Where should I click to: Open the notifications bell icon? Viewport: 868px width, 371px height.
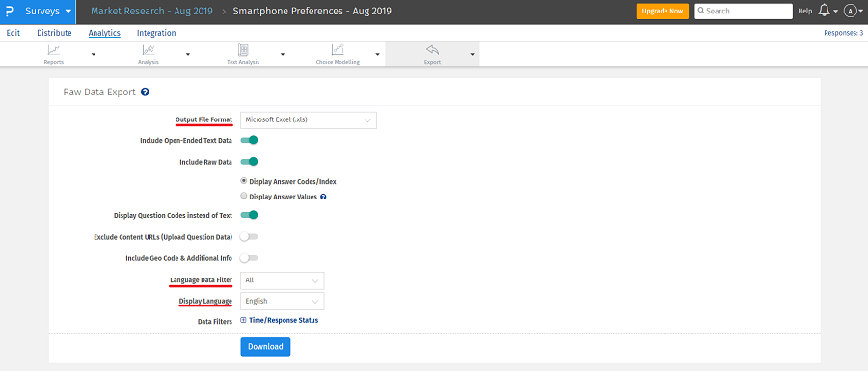click(x=824, y=11)
